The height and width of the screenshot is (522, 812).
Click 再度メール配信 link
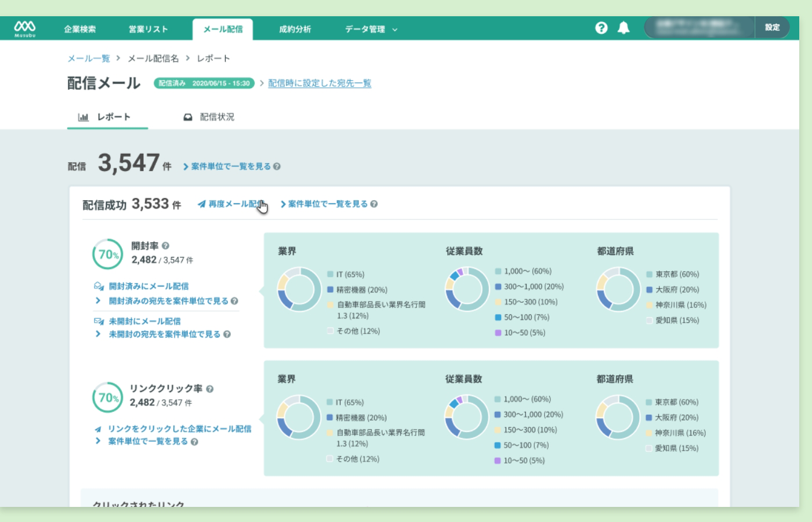[x=236, y=204]
